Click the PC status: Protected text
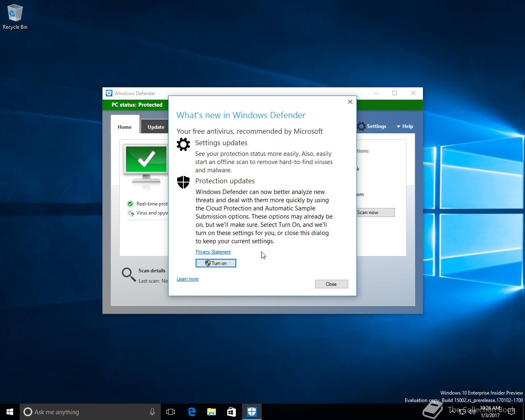525x420 pixels. [x=137, y=105]
